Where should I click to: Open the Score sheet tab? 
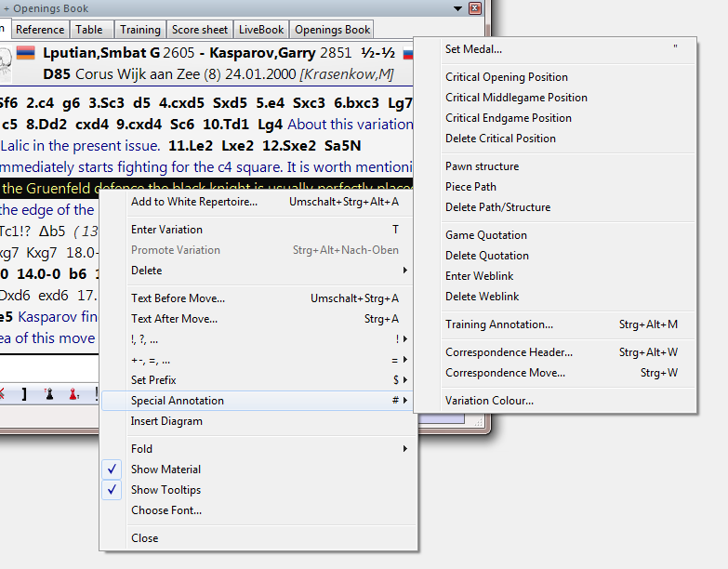pos(200,30)
